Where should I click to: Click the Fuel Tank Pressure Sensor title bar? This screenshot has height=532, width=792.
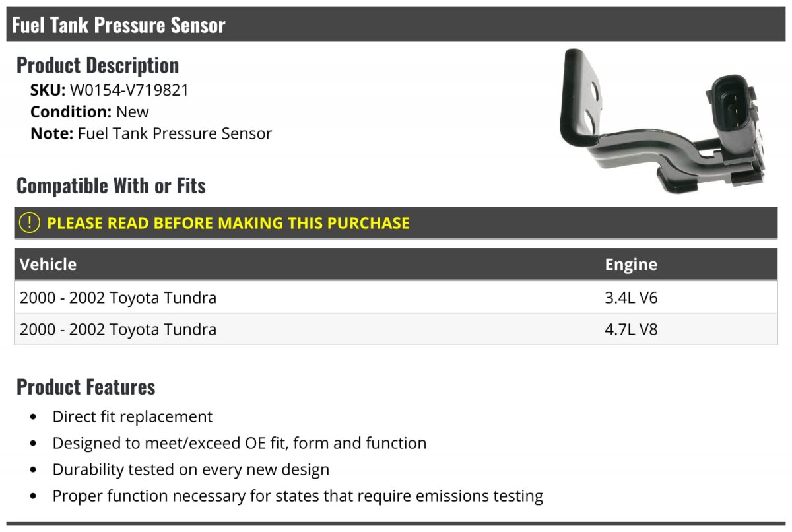pyautogui.click(x=396, y=24)
